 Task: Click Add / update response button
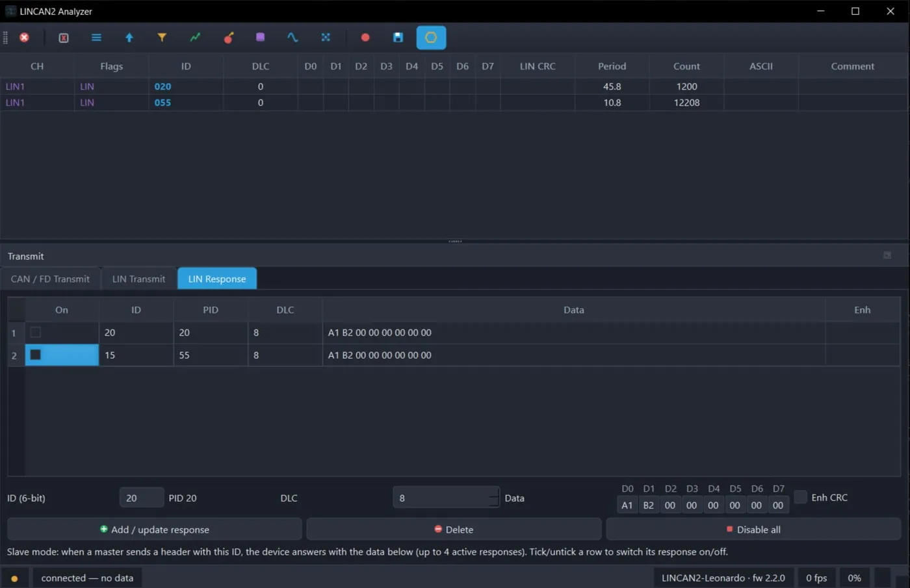click(x=155, y=530)
